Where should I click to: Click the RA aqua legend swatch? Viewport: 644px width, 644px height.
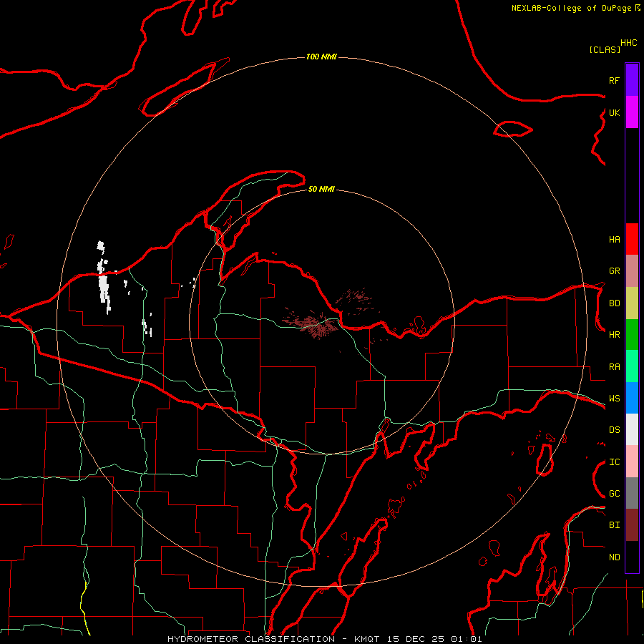coord(632,366)
